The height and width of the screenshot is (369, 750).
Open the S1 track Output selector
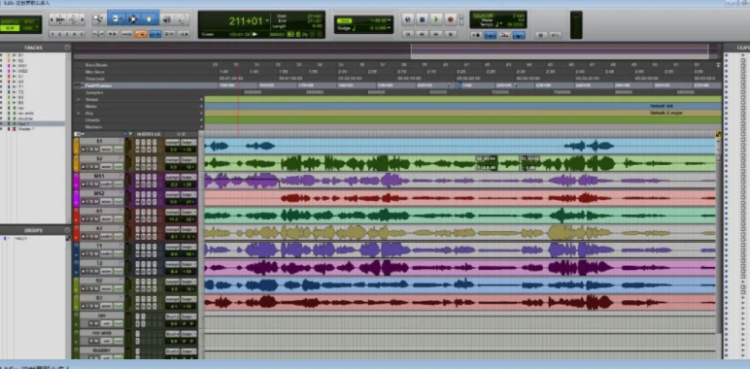click(x=189, y=142)
